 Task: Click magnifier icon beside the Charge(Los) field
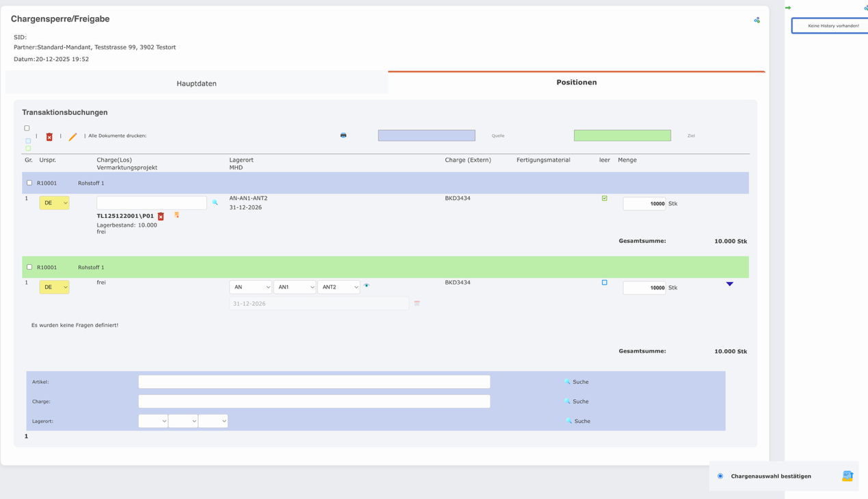(x=215, y=203)
